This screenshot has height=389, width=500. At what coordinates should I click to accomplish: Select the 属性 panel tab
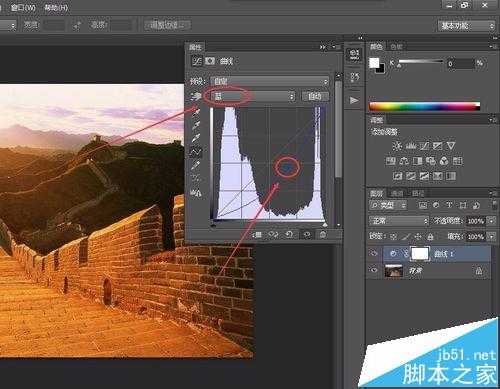195,47
